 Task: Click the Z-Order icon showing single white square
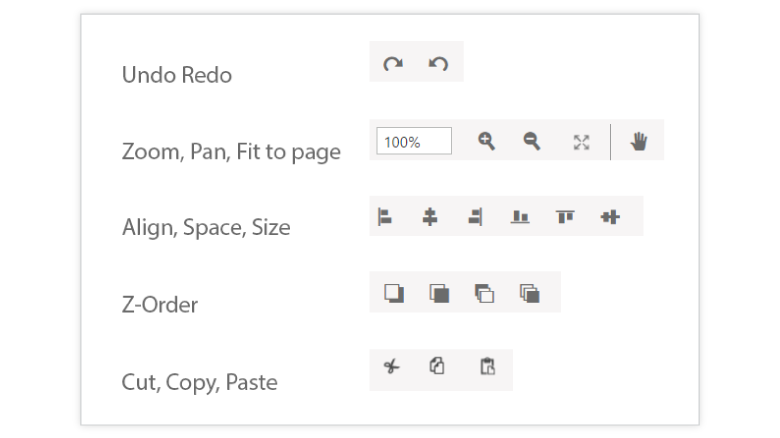[x=394, y=293]
